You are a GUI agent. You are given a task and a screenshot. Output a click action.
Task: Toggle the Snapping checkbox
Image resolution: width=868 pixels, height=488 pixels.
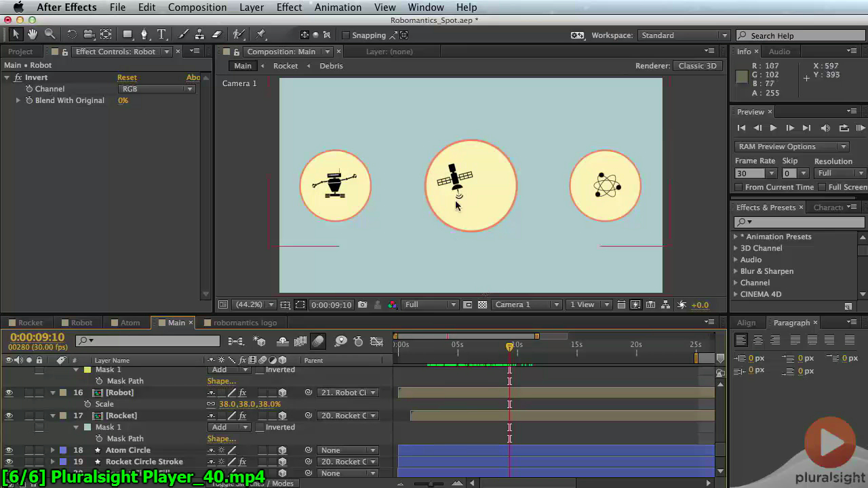[x=345, y=35]
